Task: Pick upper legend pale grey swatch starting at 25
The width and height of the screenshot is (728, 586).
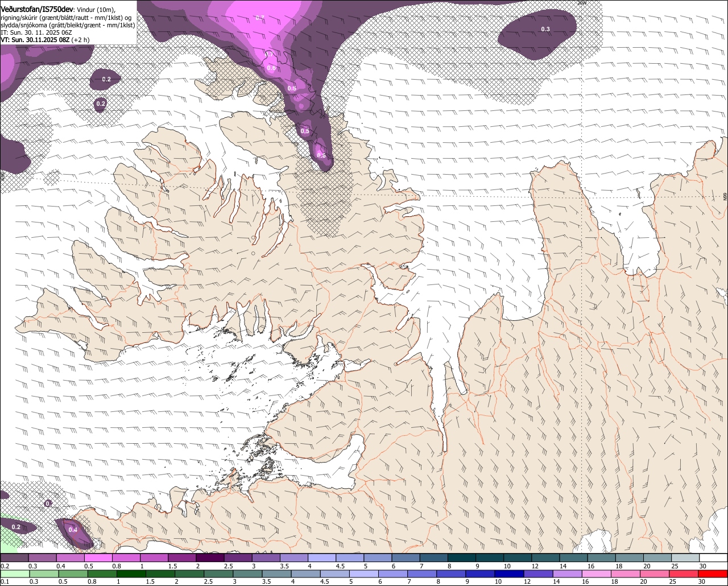Action: point(685,558)
